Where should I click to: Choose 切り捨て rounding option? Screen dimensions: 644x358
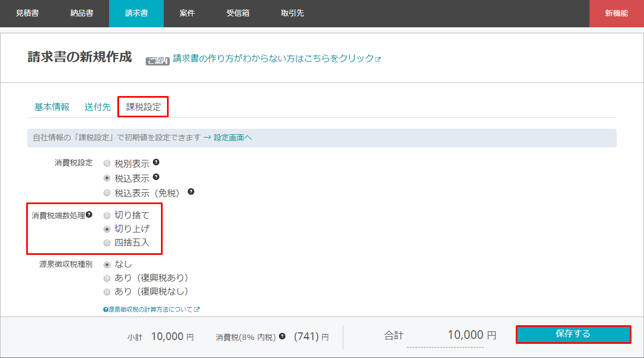107,215
